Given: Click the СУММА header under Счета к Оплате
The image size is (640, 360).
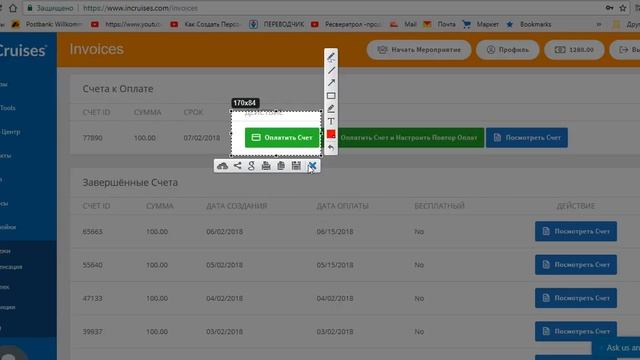Looking at the screenshot, I should [x=148, y=112].
